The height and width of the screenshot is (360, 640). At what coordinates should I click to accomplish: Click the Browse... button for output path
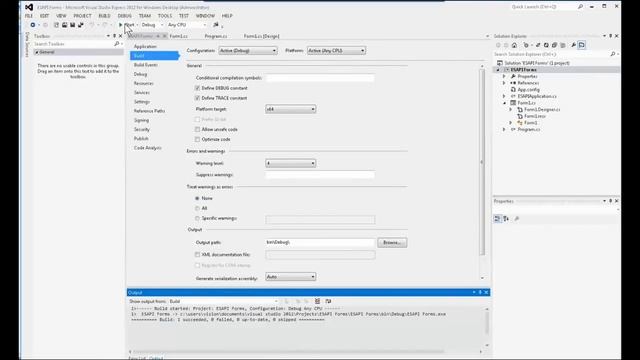click(392, 242)
